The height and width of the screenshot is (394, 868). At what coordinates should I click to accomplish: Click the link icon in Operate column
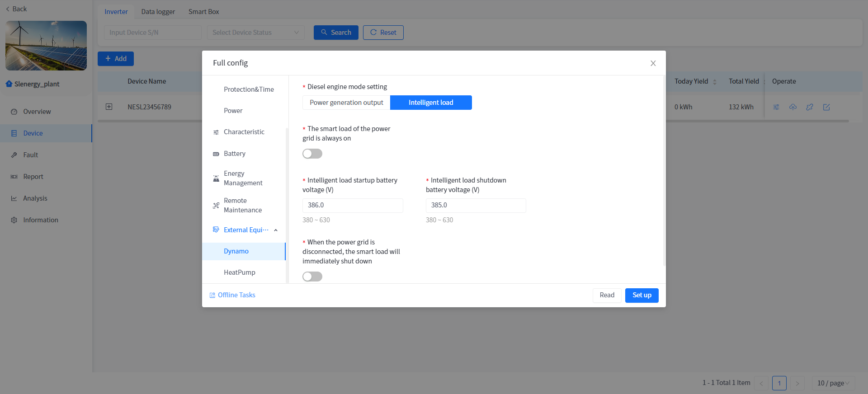click(x=810, y=107)
